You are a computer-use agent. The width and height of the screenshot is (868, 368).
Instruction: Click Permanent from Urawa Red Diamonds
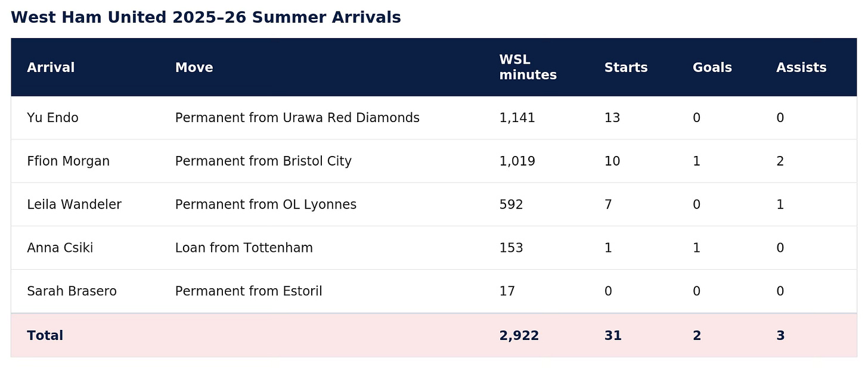click(x=297, y=118)
